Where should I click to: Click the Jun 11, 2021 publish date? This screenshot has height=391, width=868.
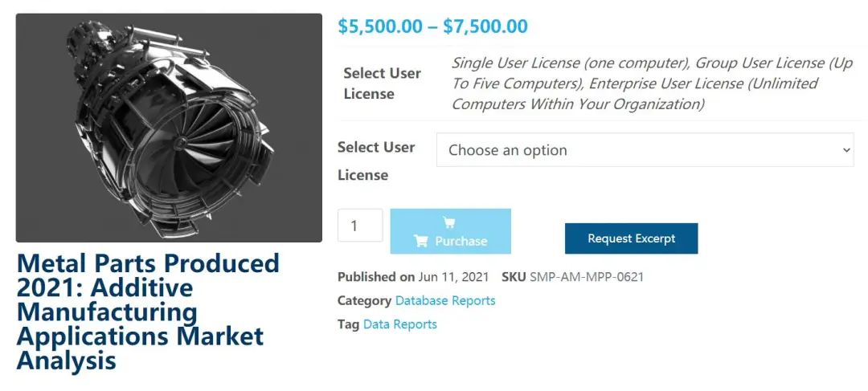click(x=453, y=277)
